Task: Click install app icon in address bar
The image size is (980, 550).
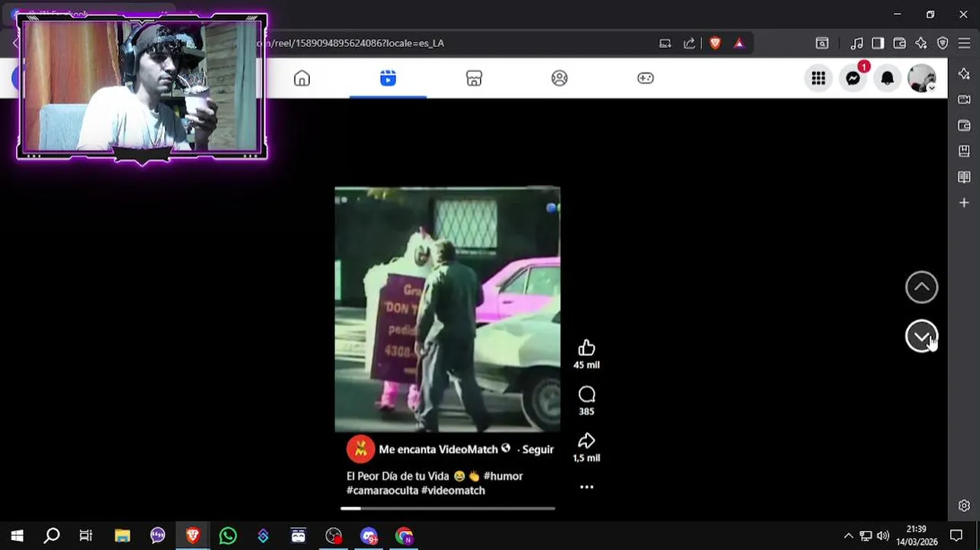Action: click(x=666, y=44)
